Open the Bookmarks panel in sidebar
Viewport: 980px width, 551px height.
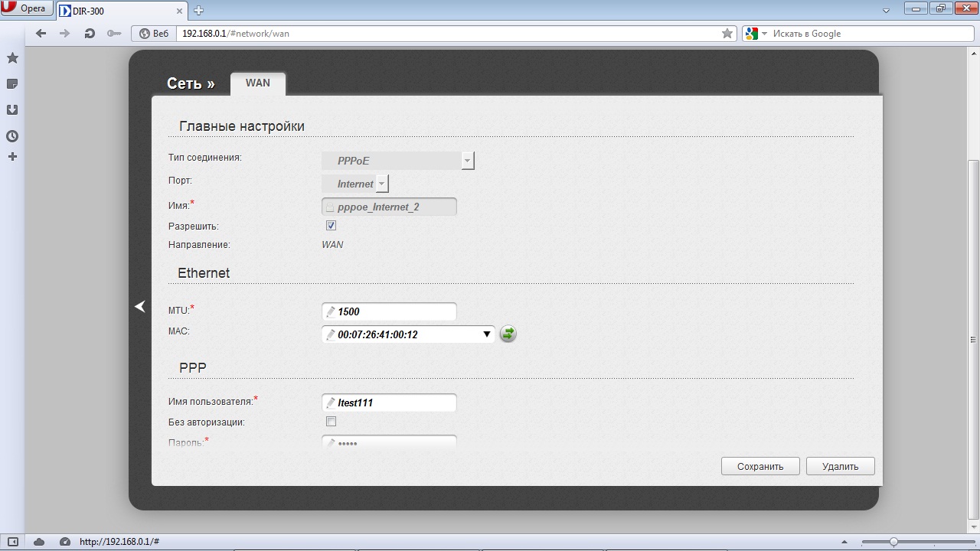tap(12, 58)
